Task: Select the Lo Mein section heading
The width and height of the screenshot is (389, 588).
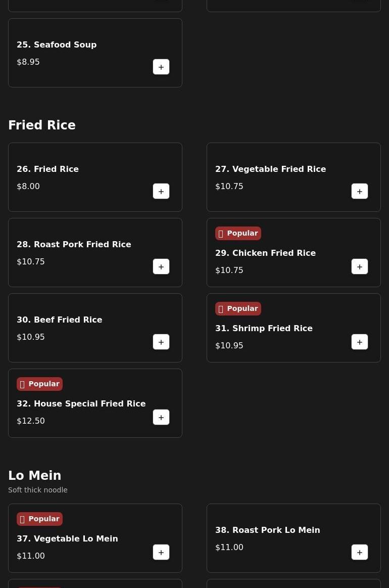Action: tap(34, 475)
